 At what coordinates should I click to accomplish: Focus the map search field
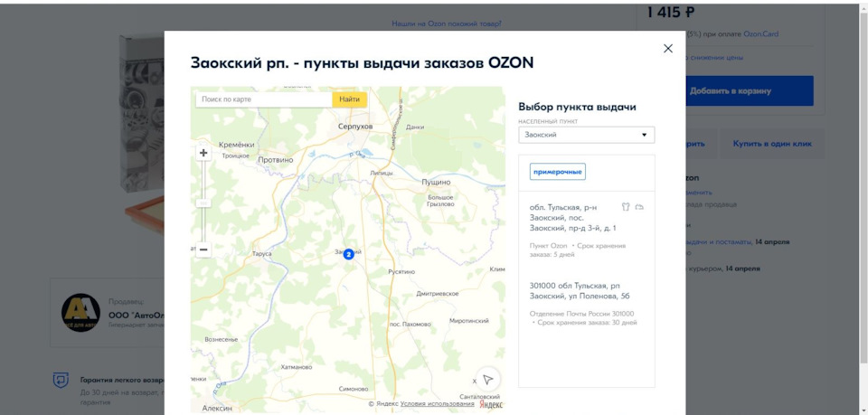(263, 99)
